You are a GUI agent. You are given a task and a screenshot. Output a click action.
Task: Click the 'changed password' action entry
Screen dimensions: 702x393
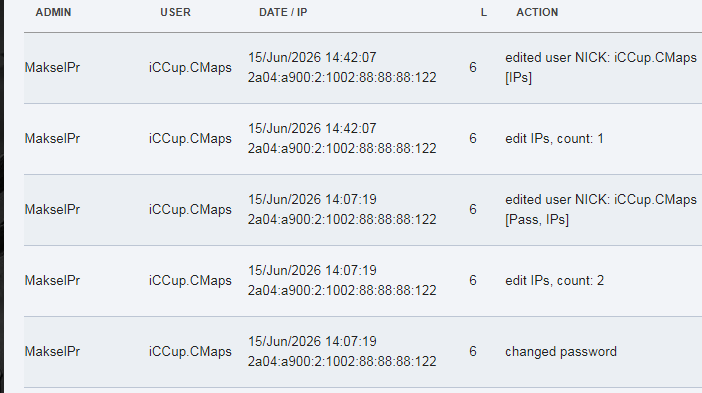coord(561,352)
